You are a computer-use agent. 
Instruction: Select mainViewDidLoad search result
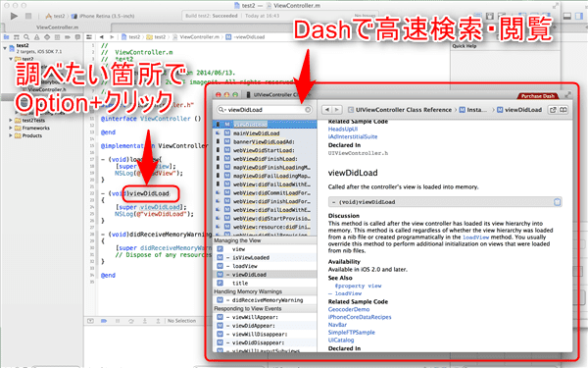point(265,133)
